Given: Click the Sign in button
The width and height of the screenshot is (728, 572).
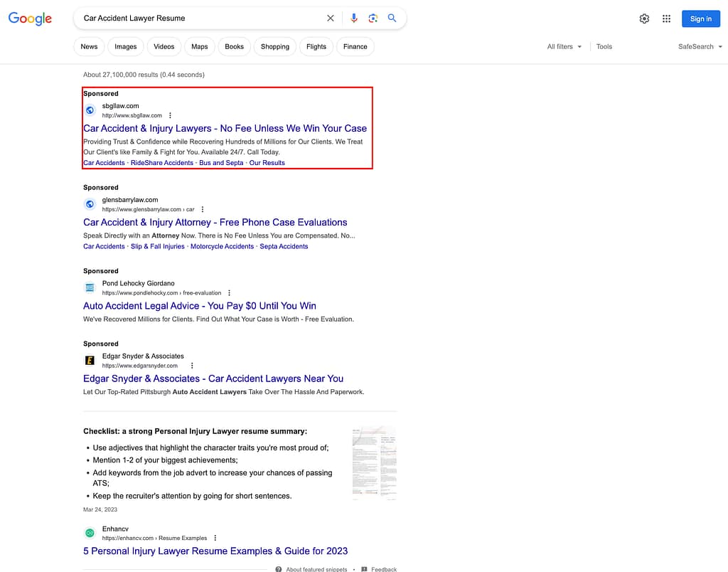Looking at the screenshot, I should pyautogui.click(x=700, y=18).
